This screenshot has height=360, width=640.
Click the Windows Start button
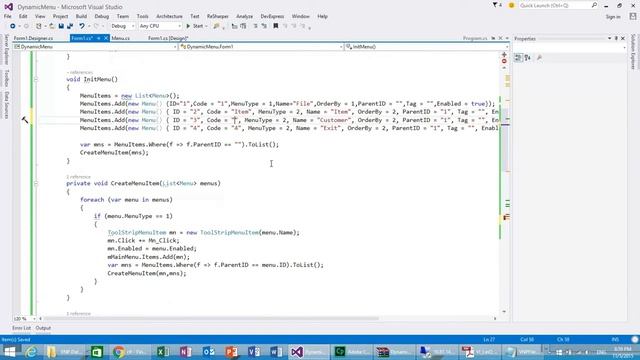coord(10,352)
